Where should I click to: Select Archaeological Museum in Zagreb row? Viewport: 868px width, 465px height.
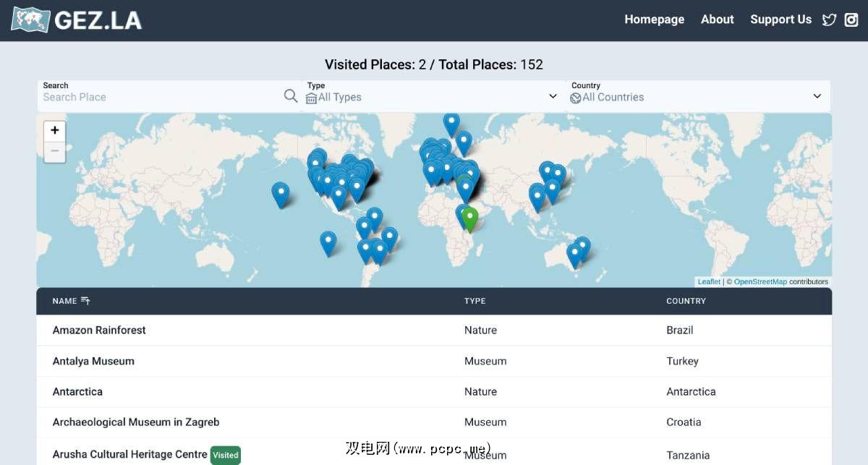tap(434, 422)
